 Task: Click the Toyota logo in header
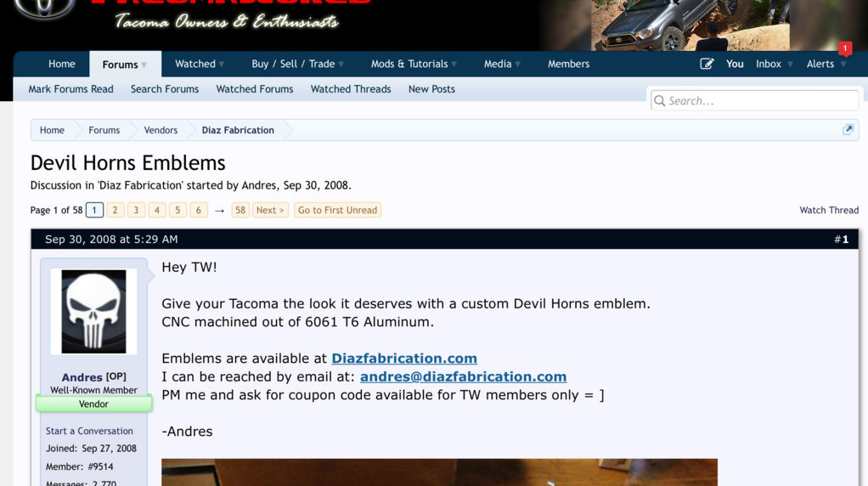click(x=44, y=8)
